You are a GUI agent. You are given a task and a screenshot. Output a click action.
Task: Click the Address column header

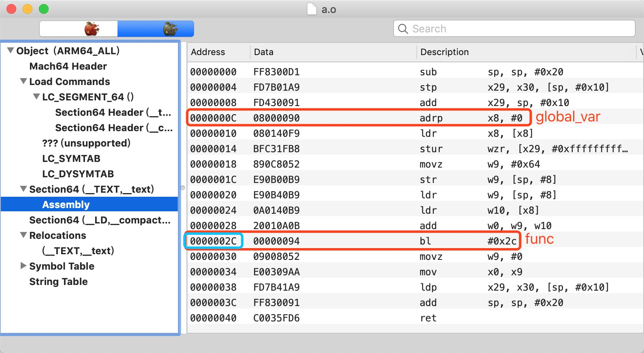coord(219,52)
